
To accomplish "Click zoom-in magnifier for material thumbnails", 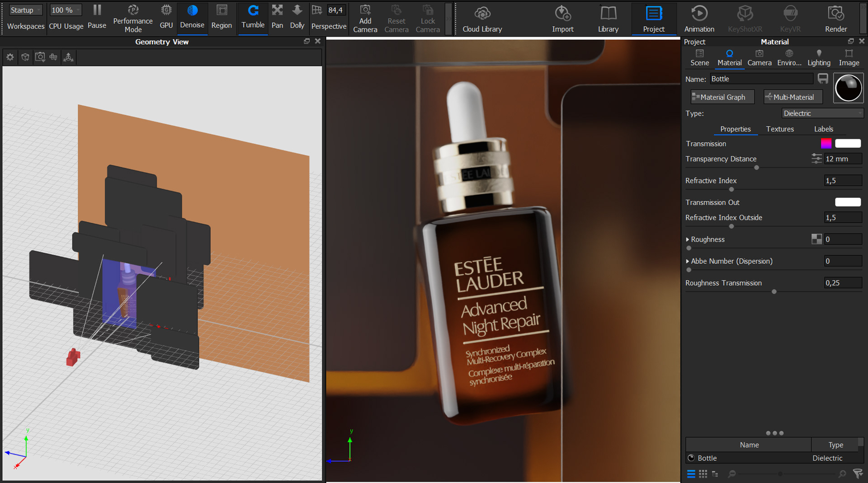I will (842, 474).
